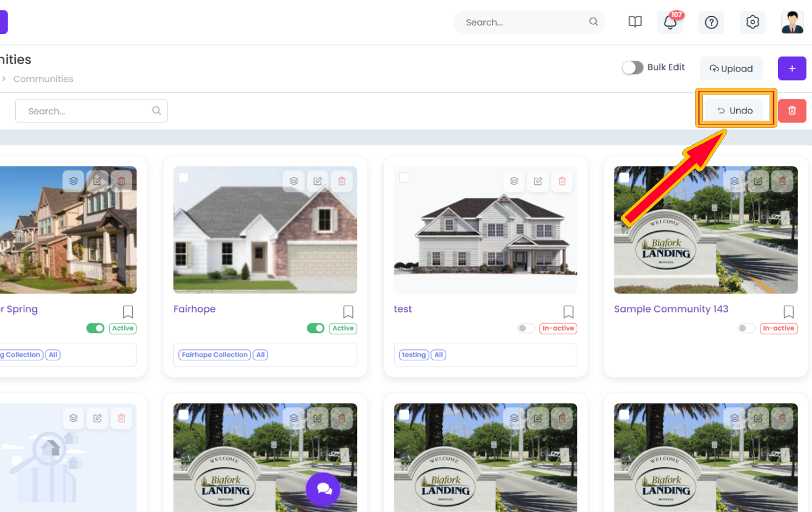Screen dimensions: 812x512
Task: Focus the communities search field
Action: pyautogui.click(x=91, y=111)
